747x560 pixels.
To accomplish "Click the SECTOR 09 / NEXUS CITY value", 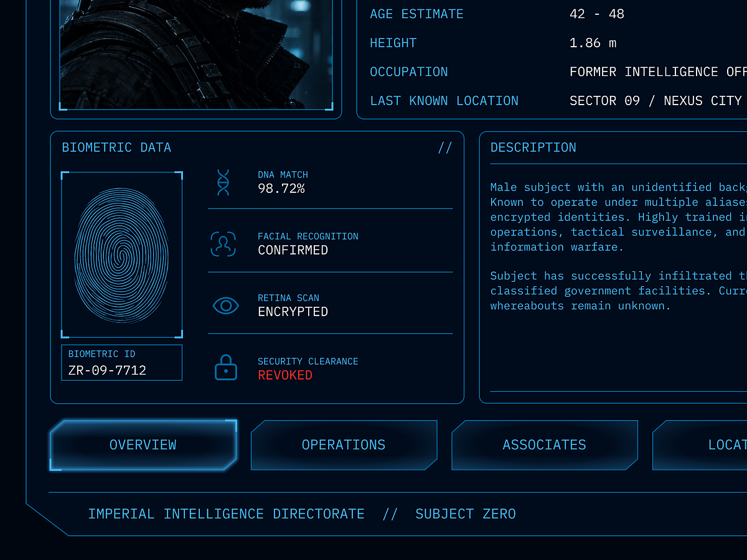I will [x=656, y=101].
